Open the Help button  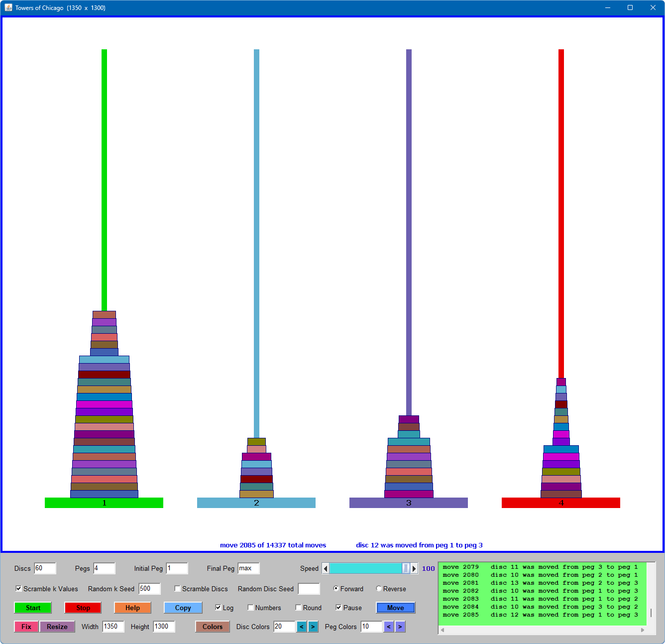coord(132,608)
